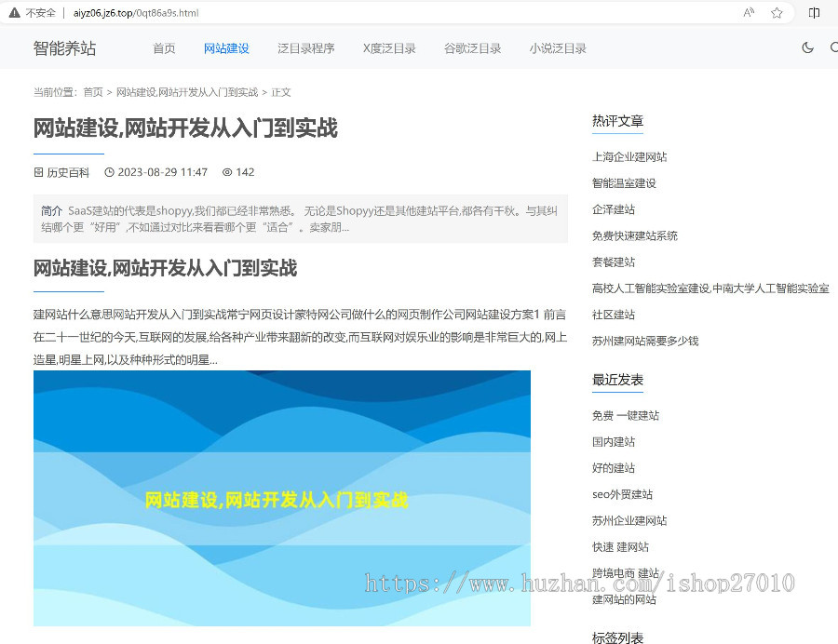Click the not-secure warning icon
The height and width of the screenshot is (644, 838).
(14, 13)
